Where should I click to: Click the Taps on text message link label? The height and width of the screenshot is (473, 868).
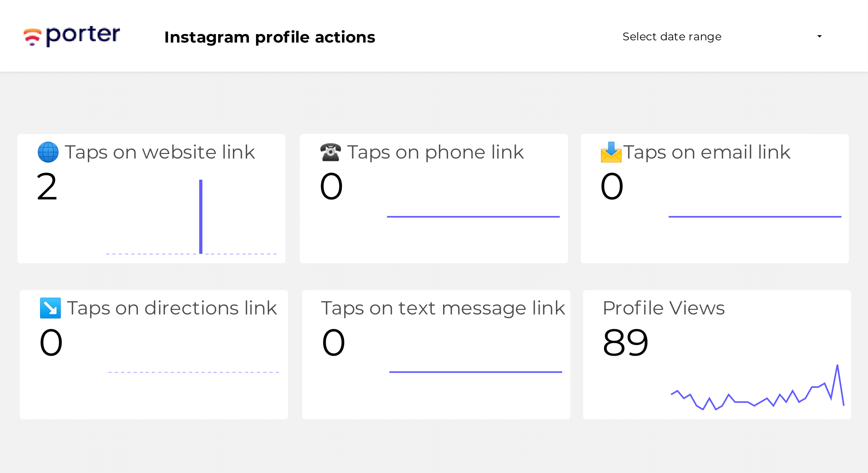443,308
